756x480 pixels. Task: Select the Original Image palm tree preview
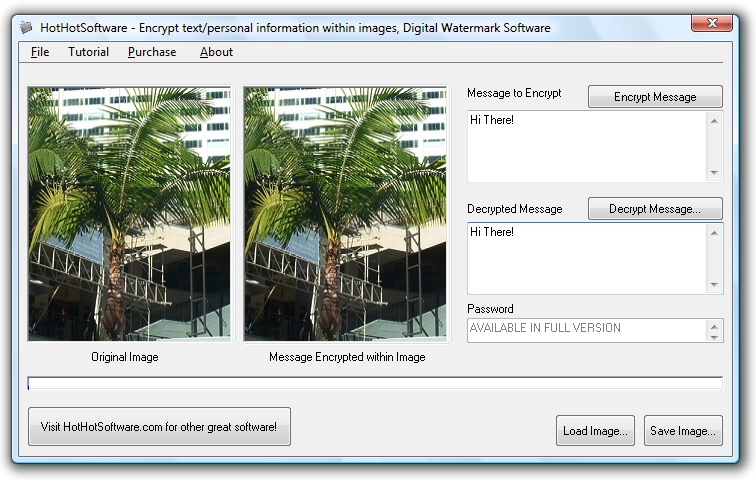click(x=129, y=214)
